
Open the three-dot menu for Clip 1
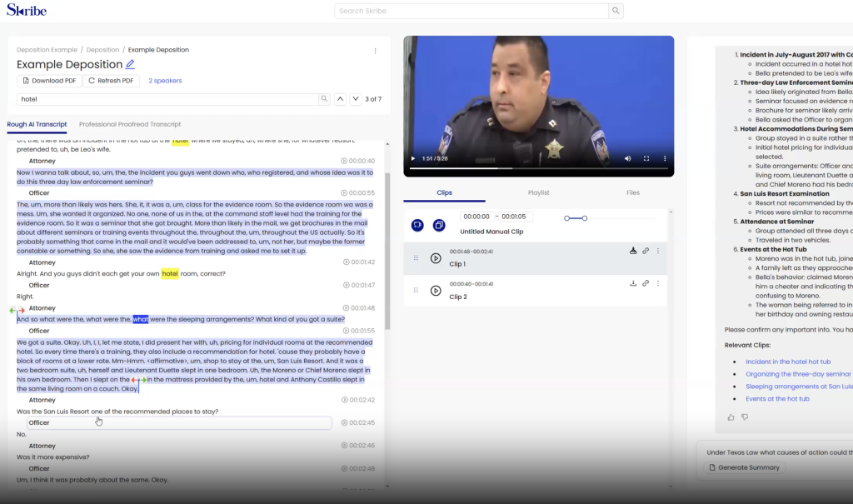(658, 251)
